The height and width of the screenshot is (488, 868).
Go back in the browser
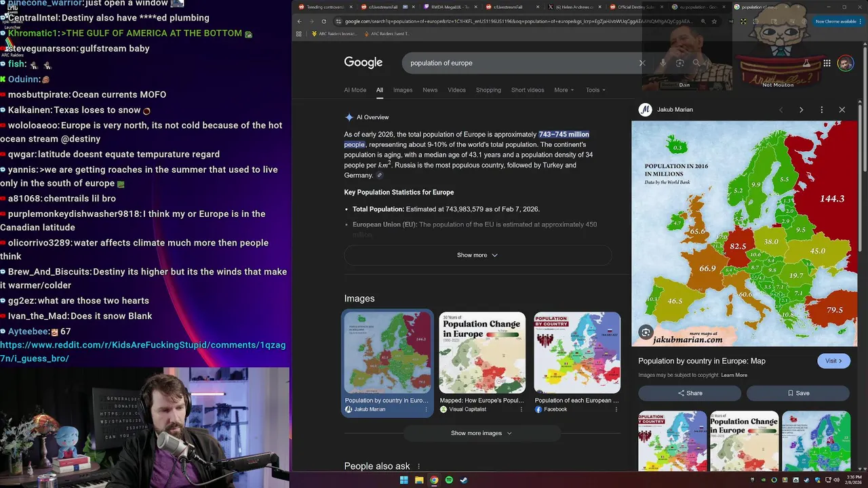[300, 21]
